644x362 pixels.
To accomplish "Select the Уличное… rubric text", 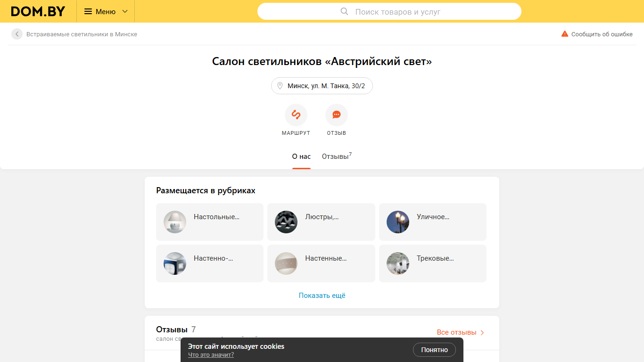I will click(433, 217).
